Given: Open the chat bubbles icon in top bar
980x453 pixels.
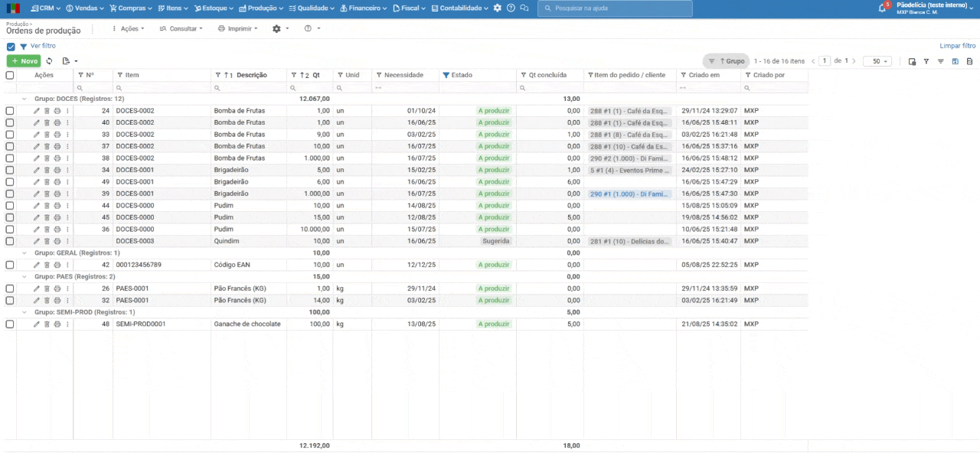Looking at the screenshot, I should click(524, 8).
